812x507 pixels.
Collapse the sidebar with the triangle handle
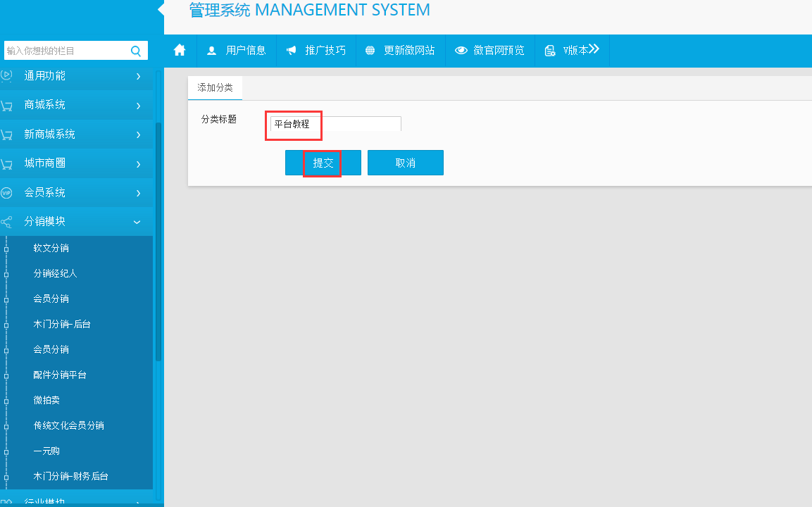coord(161,9)
